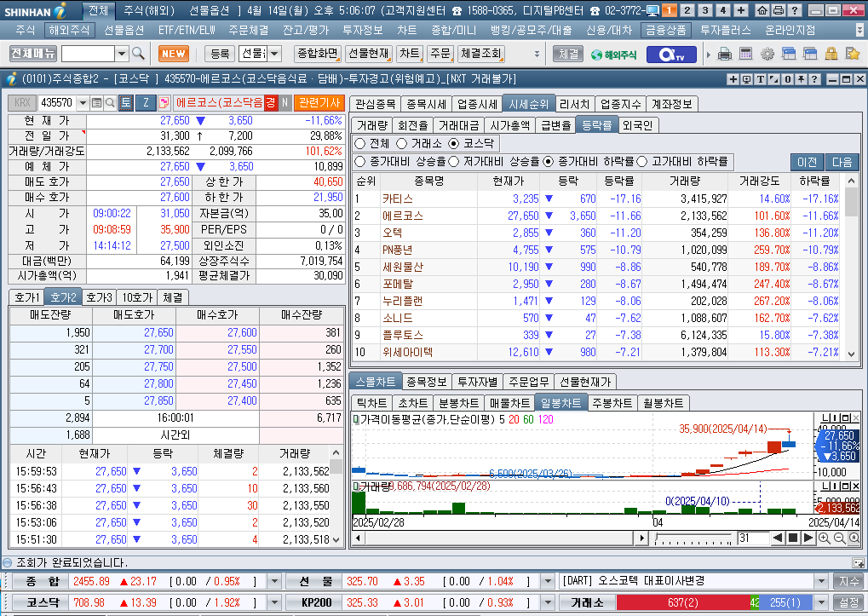The height and width of the screenshot is (616, 868).
Task: Open the 금융상품 menu
Action: (x=665, y=30)
